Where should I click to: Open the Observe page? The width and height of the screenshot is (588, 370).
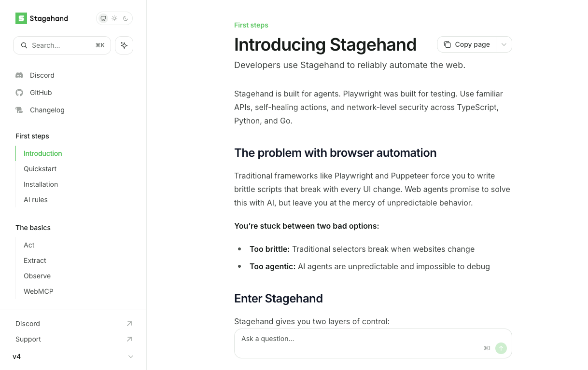(37, 276)
